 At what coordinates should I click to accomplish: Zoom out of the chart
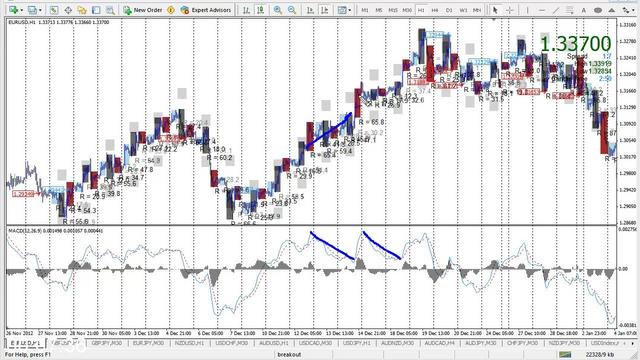[x=292, y=10]
